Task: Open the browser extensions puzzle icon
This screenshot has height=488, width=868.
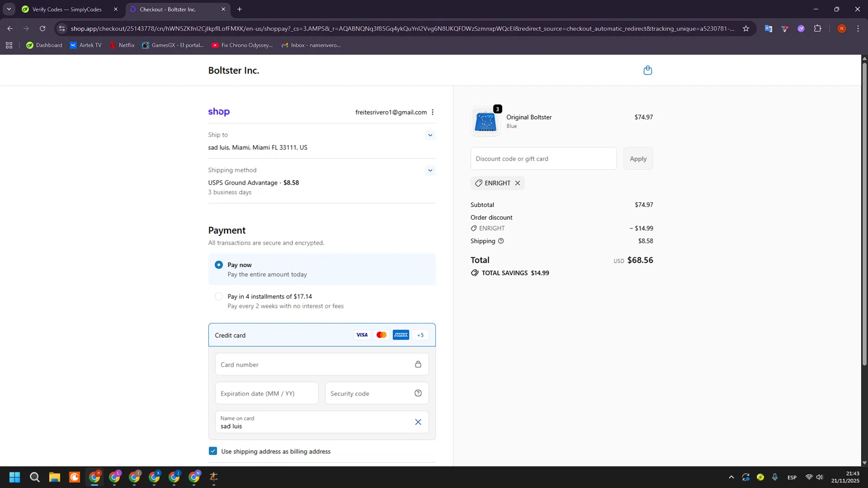Action: (x=818, y=28)
